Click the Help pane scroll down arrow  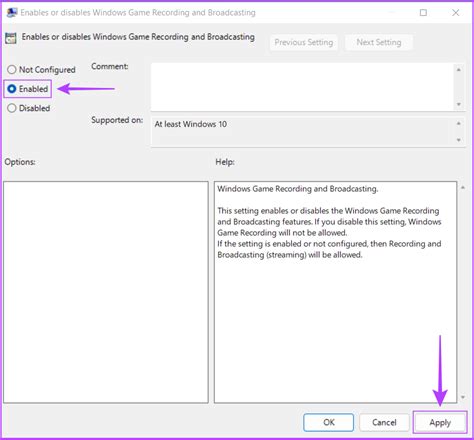point(463,397)
